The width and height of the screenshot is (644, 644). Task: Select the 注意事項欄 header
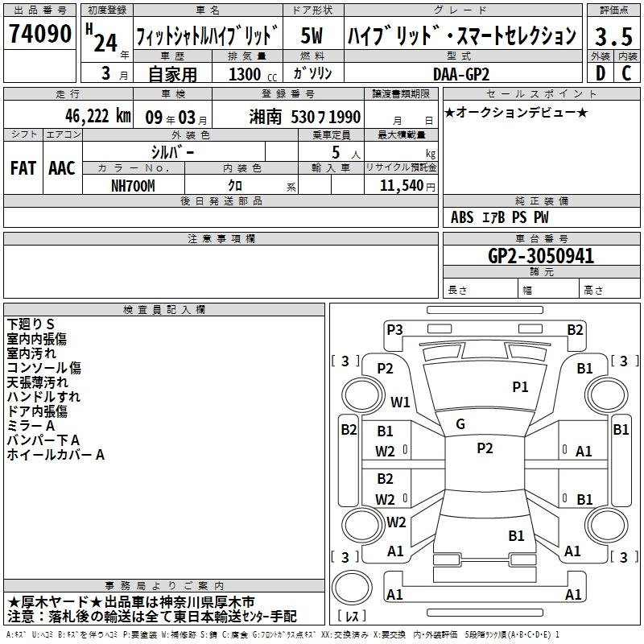coord(221,238)
